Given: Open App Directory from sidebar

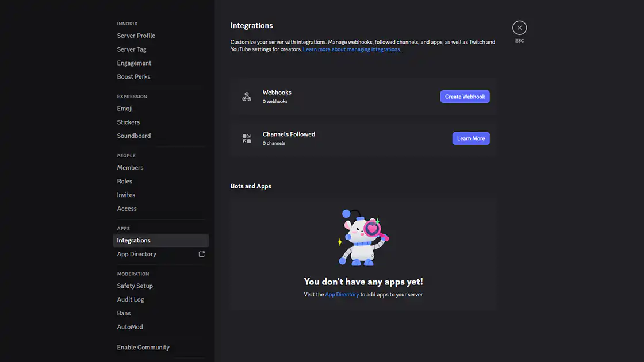Looking at the screenshot, I should 160,254.
